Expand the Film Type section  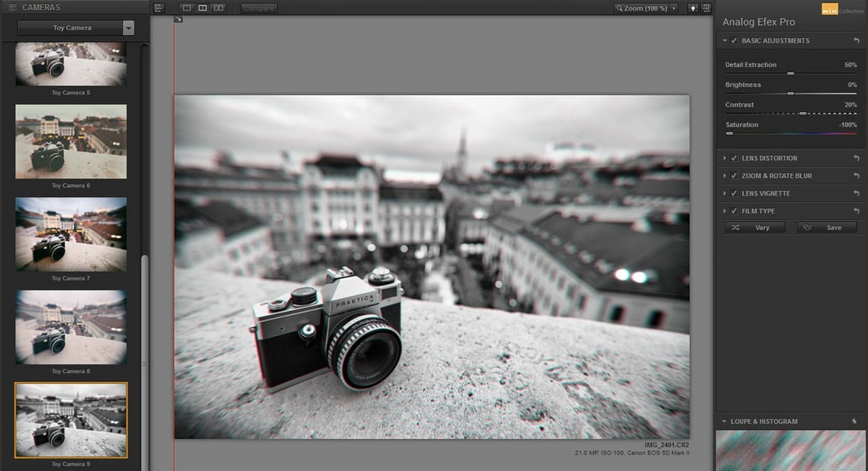pos(725,211)
